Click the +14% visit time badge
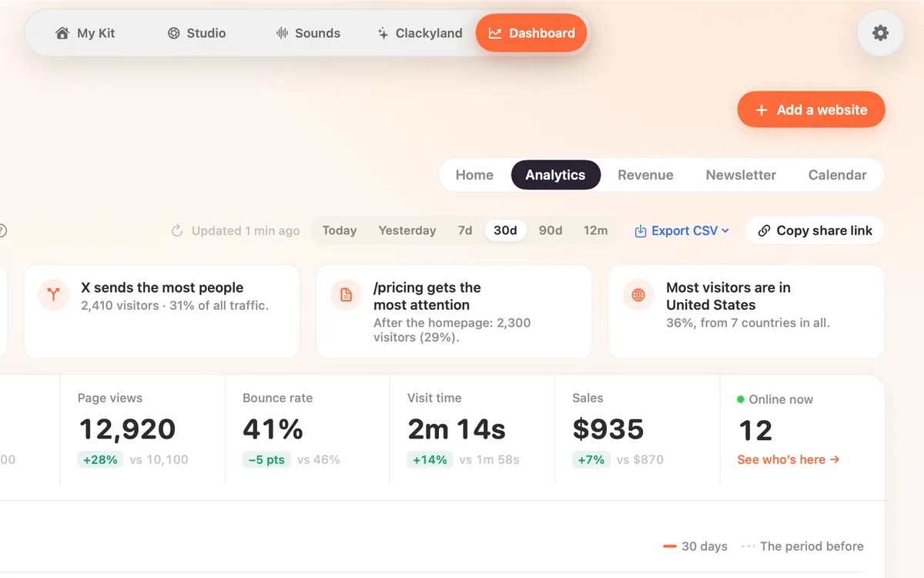 click(x=430, y=459)
